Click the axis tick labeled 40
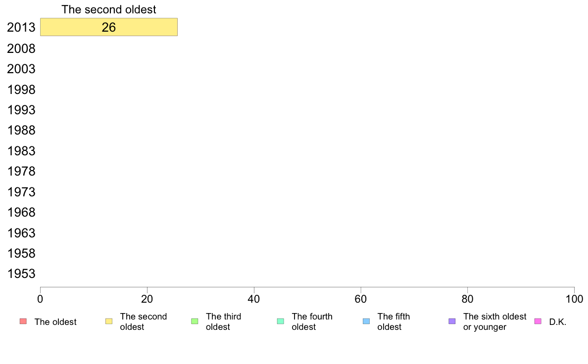 click(x=254, y=299)
